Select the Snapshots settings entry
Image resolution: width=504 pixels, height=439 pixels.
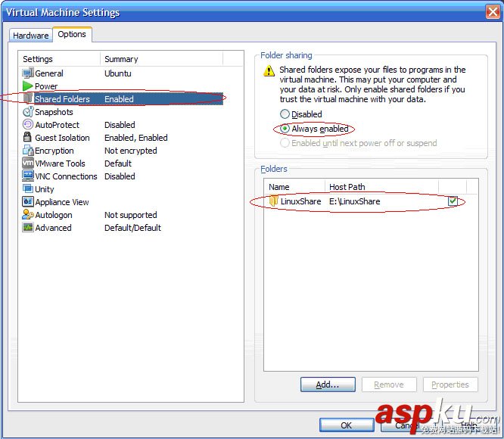pyautogui.click(x=122, y=112)
